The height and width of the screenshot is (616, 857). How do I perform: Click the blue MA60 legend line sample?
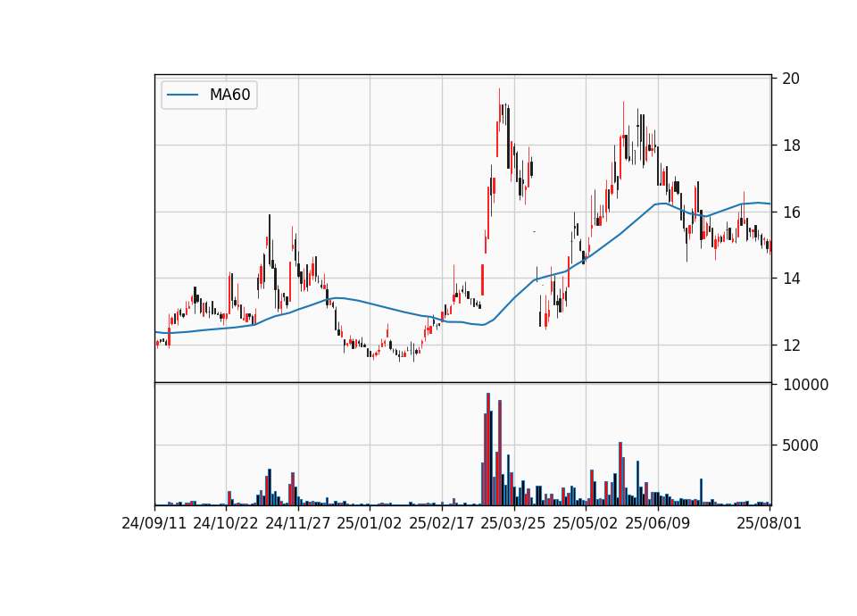182,96
